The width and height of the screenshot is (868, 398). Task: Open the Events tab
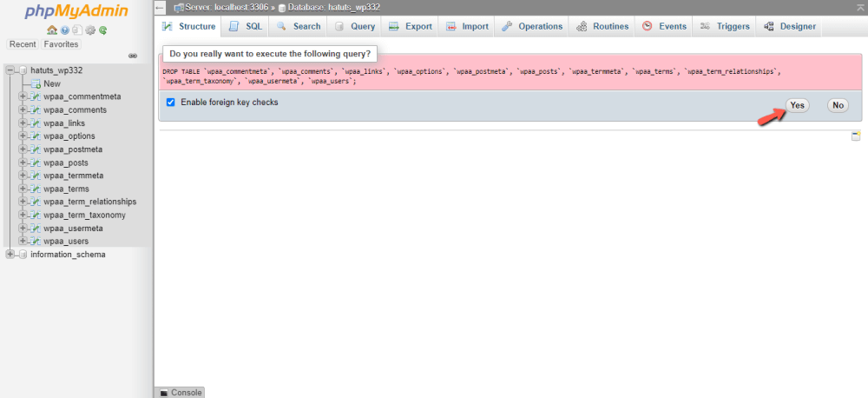click(664, 26)
